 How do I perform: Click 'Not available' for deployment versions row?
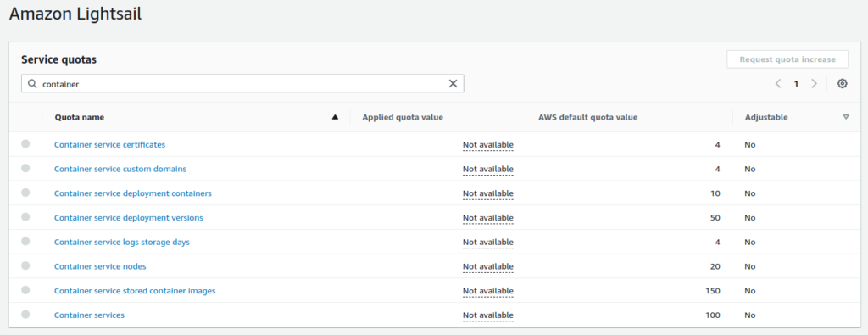pos(488,218)
